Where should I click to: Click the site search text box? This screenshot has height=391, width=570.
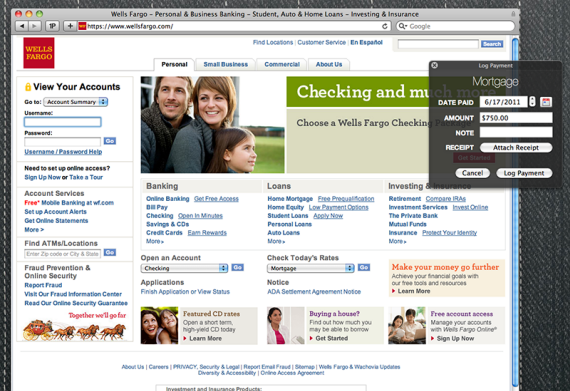point(438,44)
